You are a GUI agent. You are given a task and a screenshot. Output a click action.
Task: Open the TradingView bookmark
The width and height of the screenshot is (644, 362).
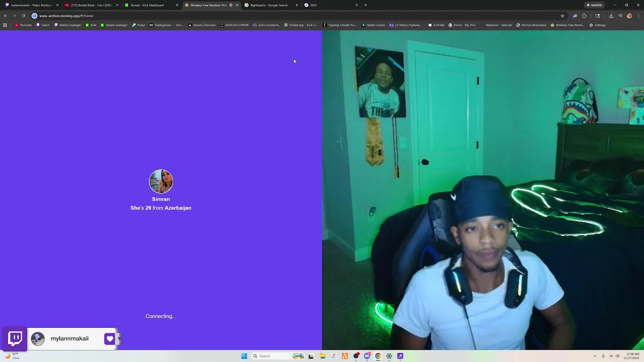pyautogui.click(x=167, y=25)
